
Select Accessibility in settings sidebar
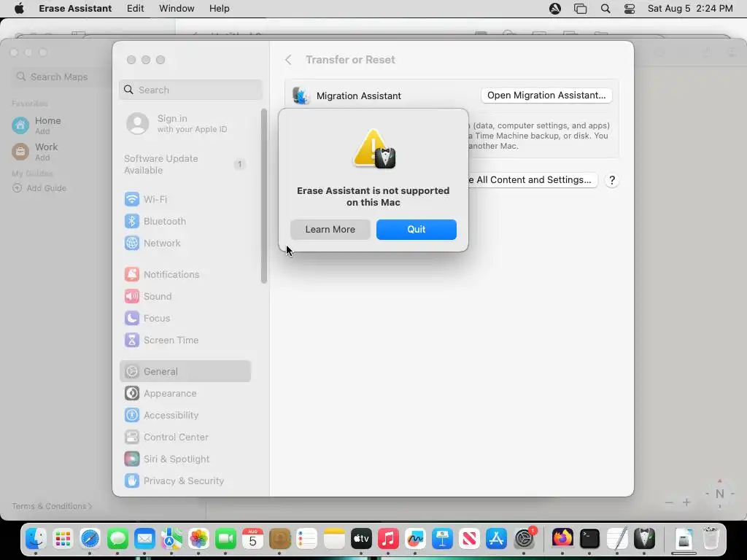click(185, 415)
